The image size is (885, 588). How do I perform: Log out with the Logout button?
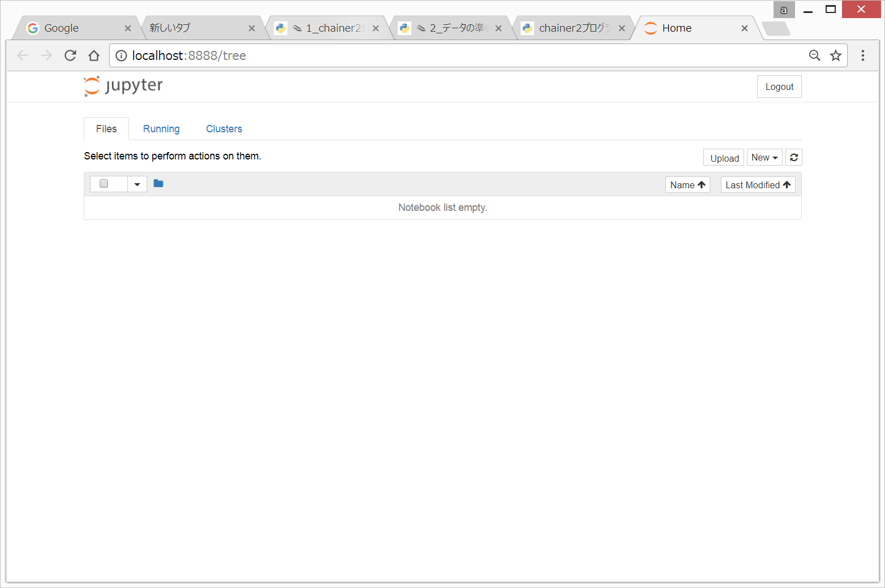pyautogui.click(x=779, y=87)
